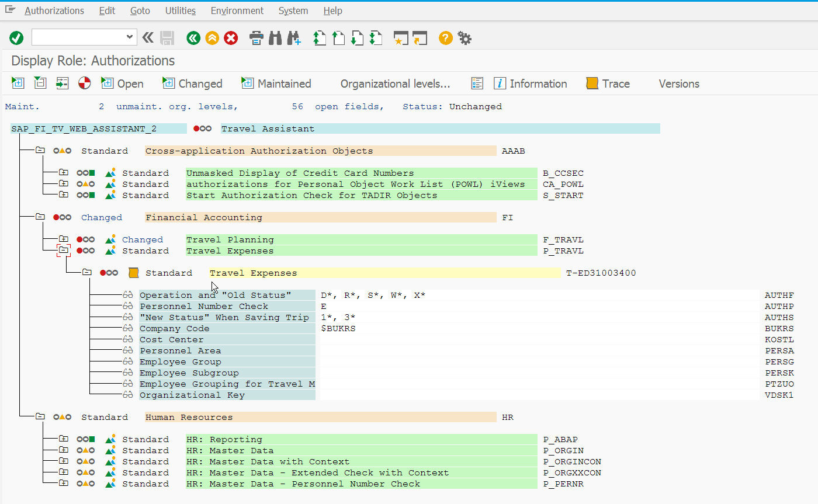Click the red Cancel X icon

pos(231,39)
